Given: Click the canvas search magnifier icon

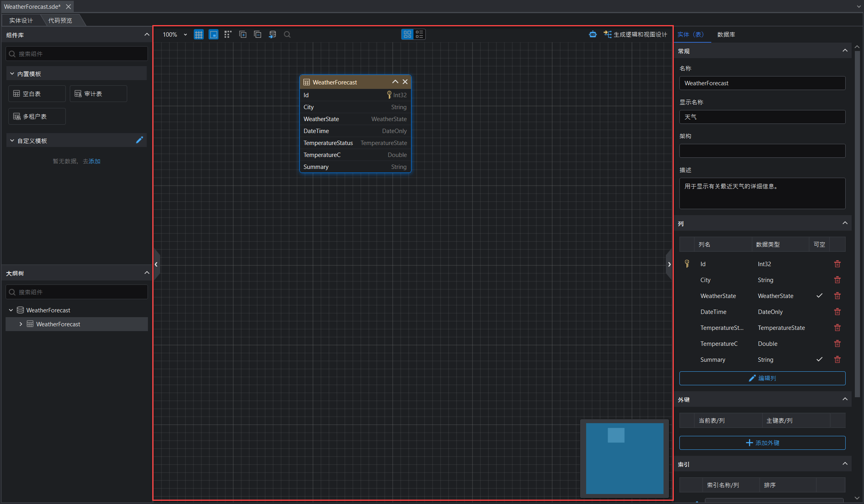Looking at the screenshot, I should click(x=287, y=35).
